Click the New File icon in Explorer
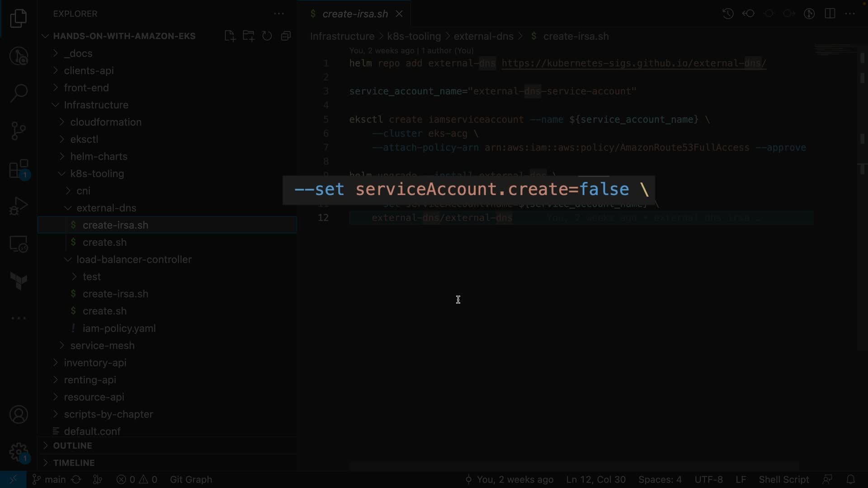 point(230,36)
